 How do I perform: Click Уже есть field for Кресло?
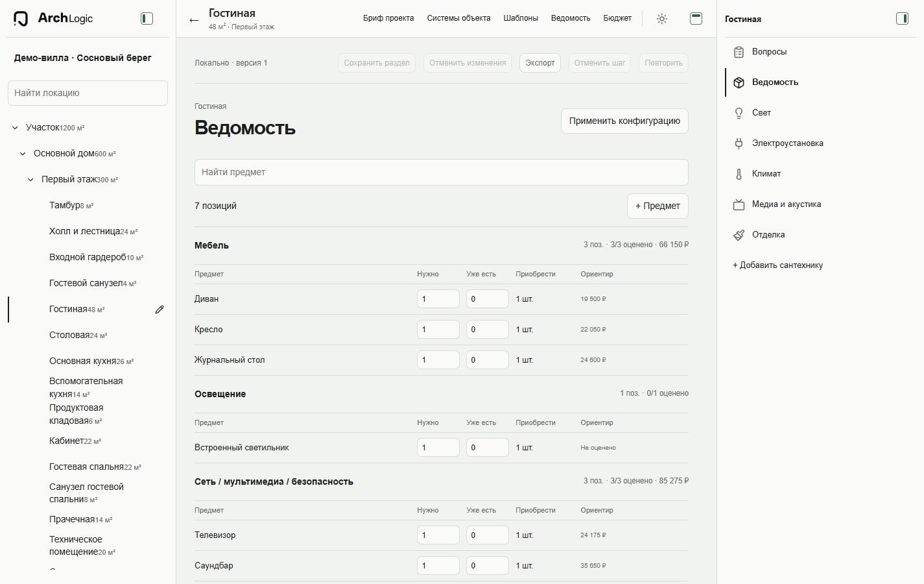click(x=488, y=330)
